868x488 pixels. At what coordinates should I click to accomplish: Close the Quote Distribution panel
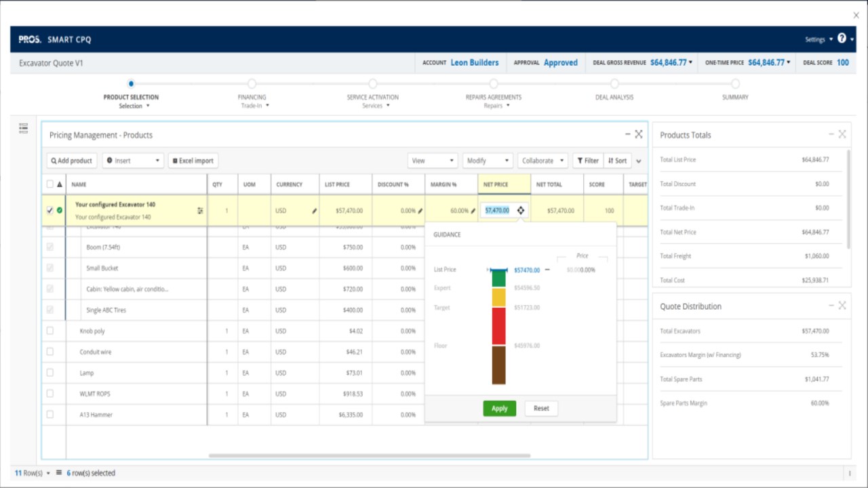(842, 306)
